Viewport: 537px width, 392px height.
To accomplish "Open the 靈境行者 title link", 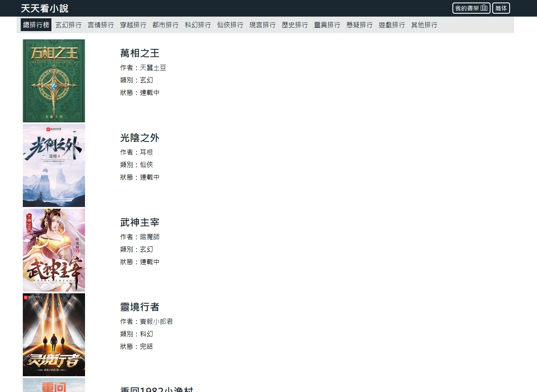I will tap(140, 307).
